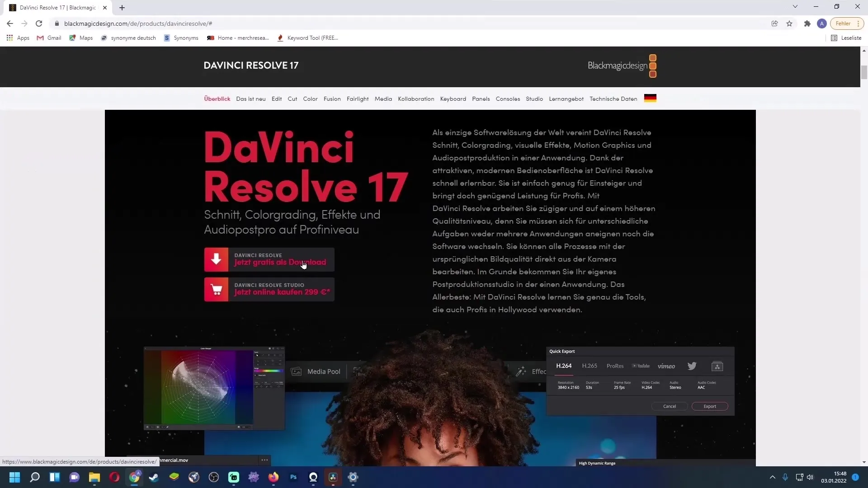Open the Photoshop taskbar icon
868x488 pixels.
pos(293,477)
